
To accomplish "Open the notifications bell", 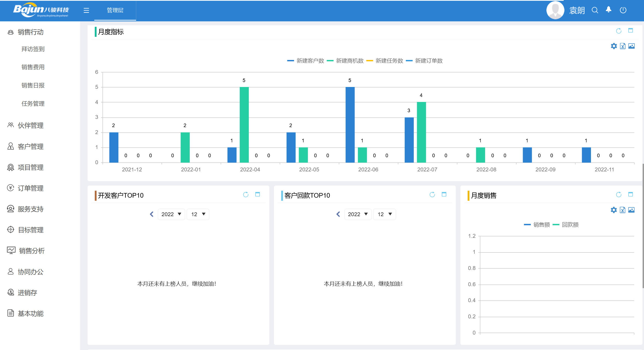I will click(608, 10).
